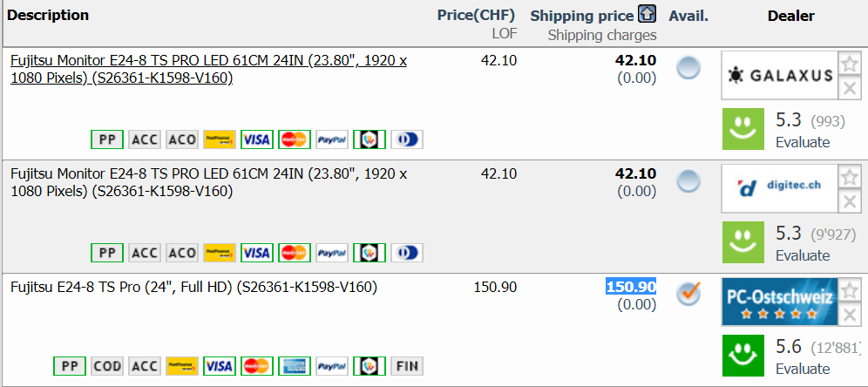Remove the digitec.ch dealer with the X icon
This screenshot has height=387, width=868.
(850, 201)
